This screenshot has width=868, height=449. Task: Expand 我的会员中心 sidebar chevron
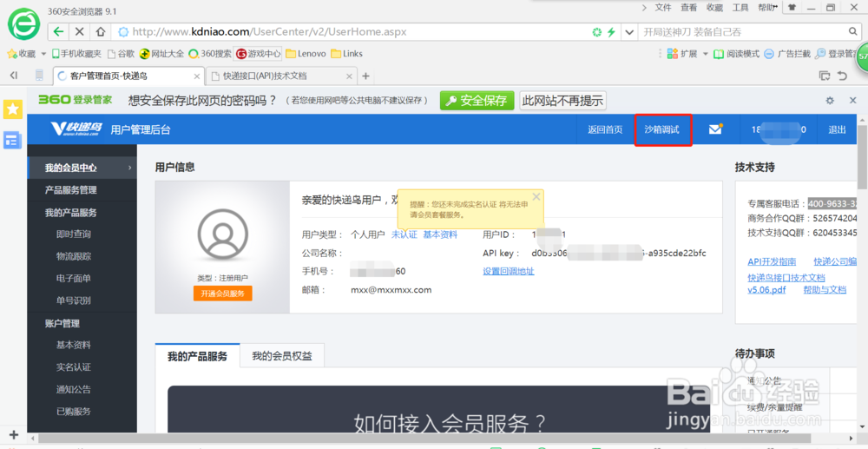tap(130, 168)
